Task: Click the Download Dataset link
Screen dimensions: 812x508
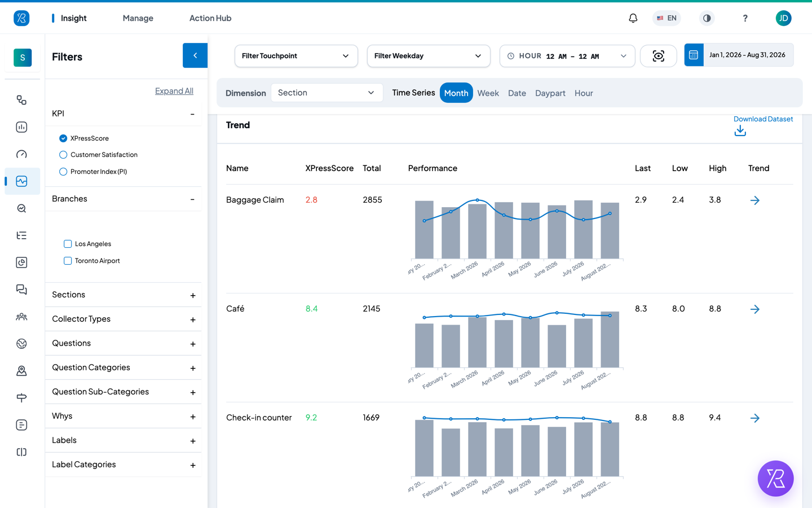Action: (763, 119)
